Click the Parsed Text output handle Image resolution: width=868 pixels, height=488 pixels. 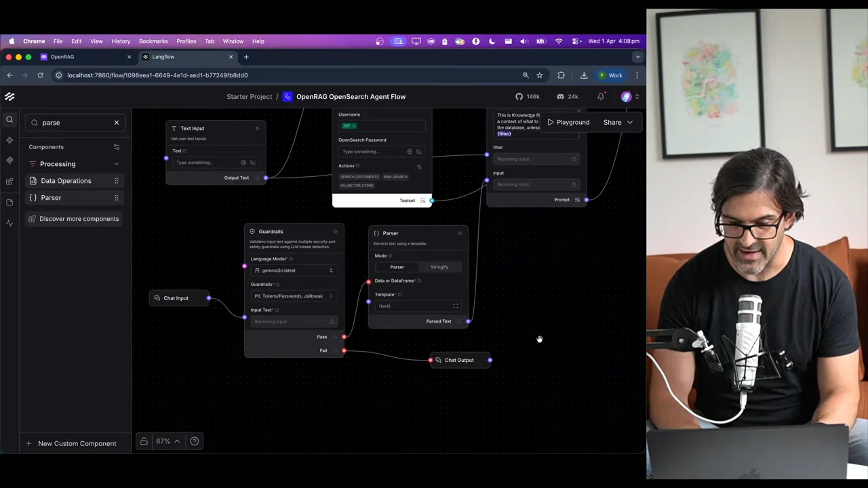pos(468,321)
